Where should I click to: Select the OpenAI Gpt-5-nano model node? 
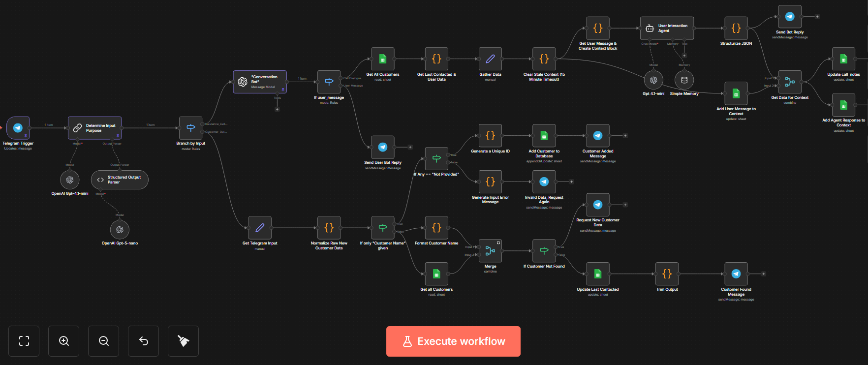pos(120,230)
